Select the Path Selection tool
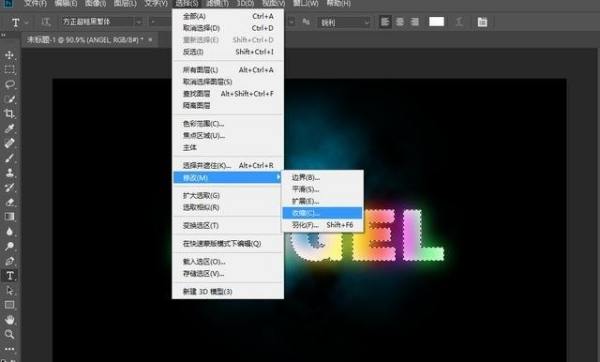The height and width of the screenshot is (362, 600). click(x=10, y=290)
